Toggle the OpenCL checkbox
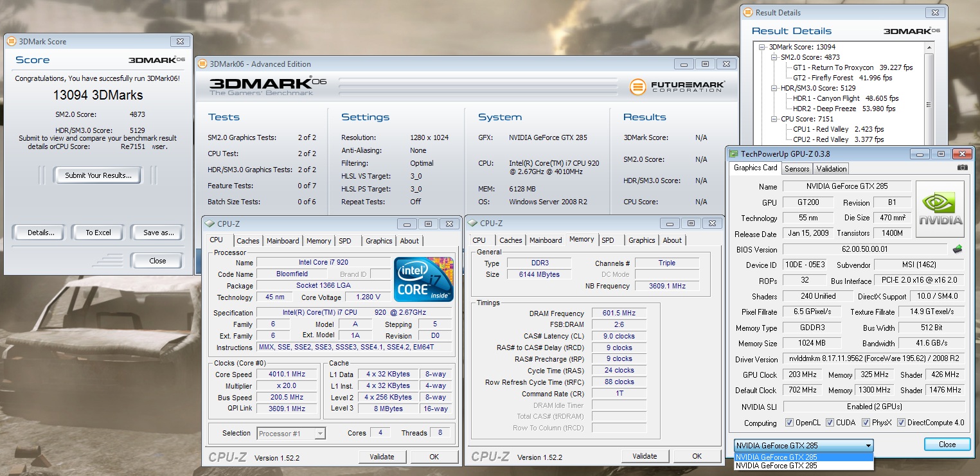Image resolution: width=980 pixels, height=476 pixels. tap(789, 423)
